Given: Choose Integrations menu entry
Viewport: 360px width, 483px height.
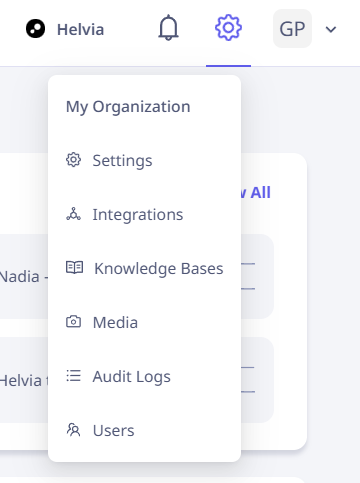Looking at the screenshot, I should tap(144, 214).
